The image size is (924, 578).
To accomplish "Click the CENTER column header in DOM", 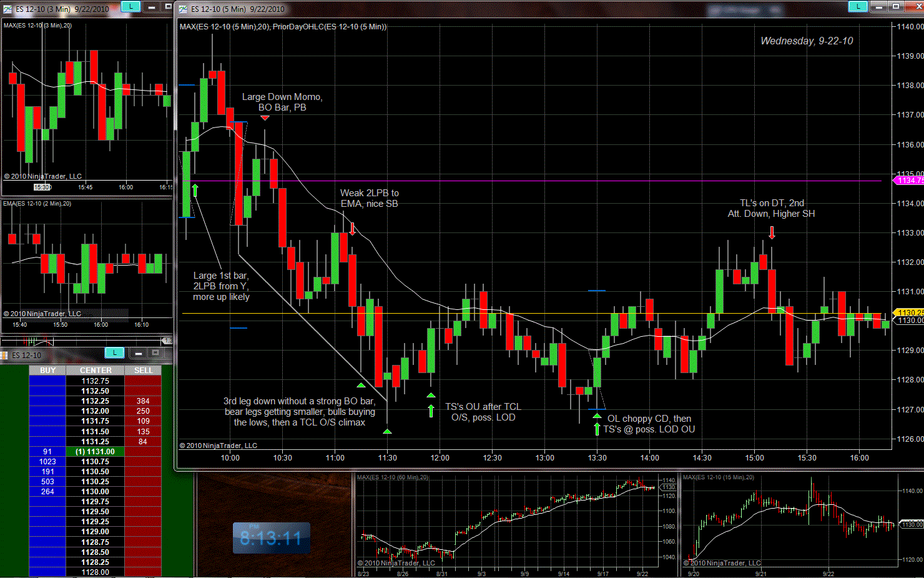I will coord(96,371).
